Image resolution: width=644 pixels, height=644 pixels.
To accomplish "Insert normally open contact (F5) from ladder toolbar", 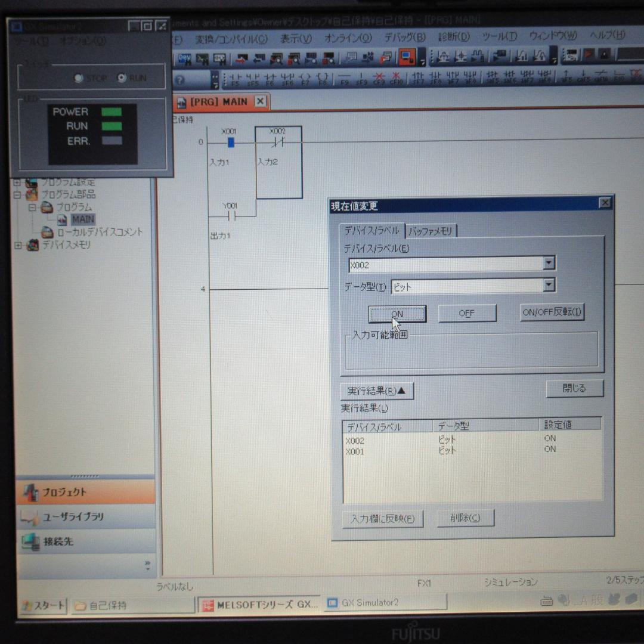I will [235, 79].
